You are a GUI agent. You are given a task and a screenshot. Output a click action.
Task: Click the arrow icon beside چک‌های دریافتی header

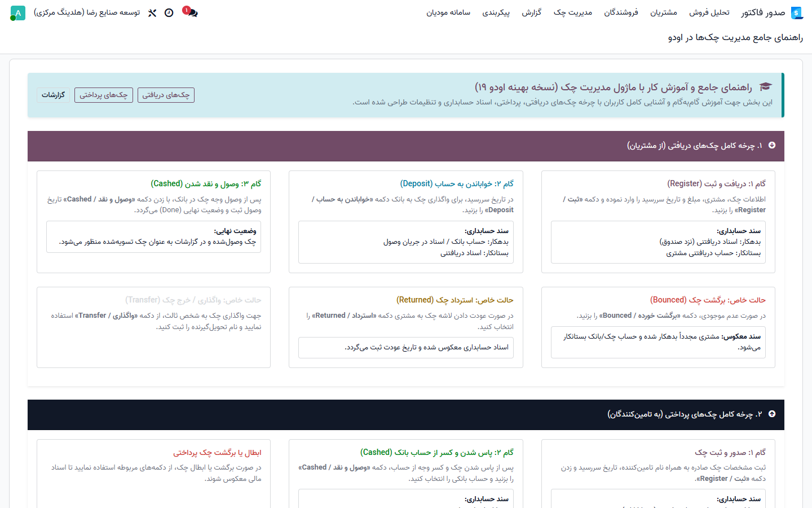(x=772, y=146)
